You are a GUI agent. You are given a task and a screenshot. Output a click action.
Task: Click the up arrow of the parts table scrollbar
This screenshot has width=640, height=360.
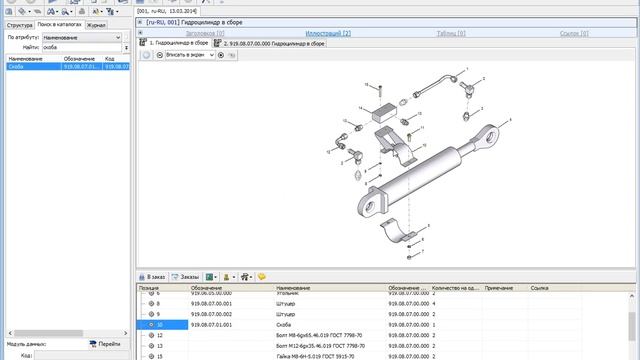631,296
